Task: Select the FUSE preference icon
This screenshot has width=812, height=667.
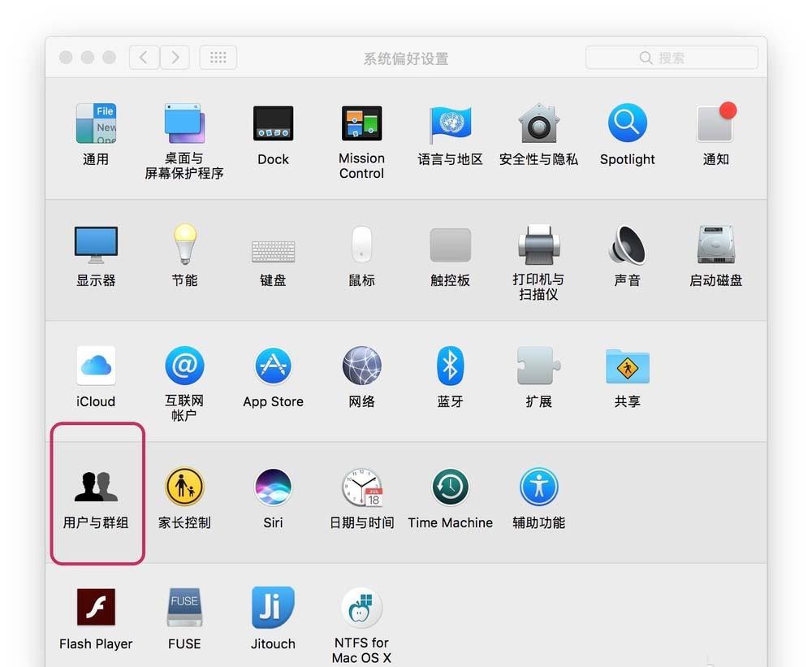Action: click(x=184, y=607)
